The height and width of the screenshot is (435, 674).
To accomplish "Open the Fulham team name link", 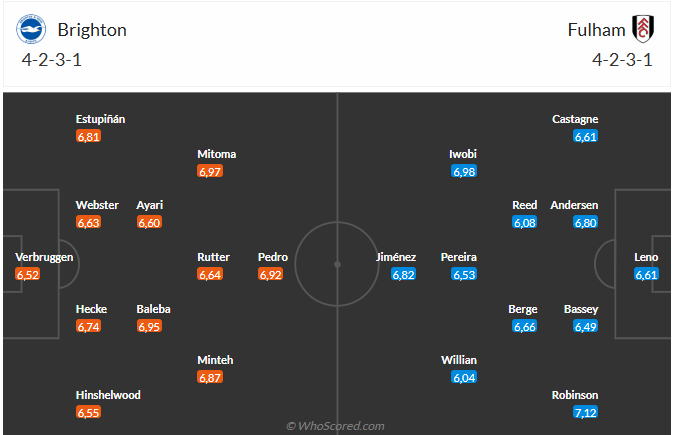I will (596, 30).
